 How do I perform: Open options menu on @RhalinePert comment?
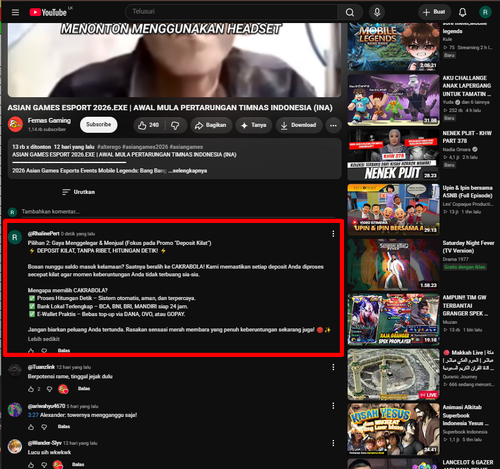333,234
